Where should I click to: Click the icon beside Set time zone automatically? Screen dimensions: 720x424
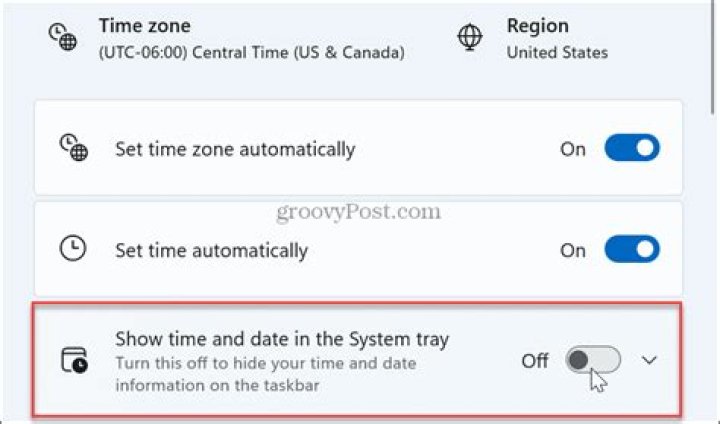[74, 149]
